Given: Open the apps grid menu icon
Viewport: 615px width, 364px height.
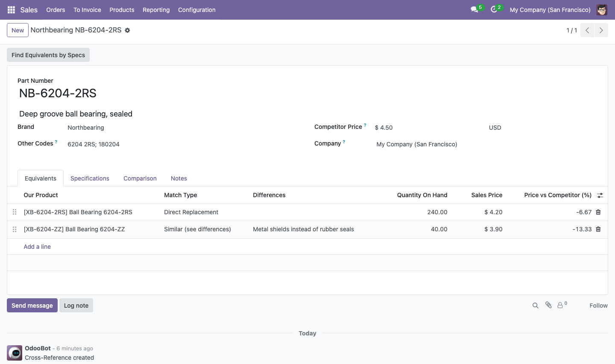Looking at the screenshot, I should click(x=12, y=10).
